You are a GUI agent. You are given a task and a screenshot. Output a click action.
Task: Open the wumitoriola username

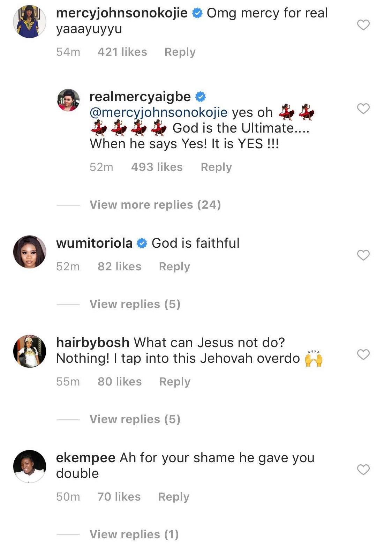[x=95, y=243]
